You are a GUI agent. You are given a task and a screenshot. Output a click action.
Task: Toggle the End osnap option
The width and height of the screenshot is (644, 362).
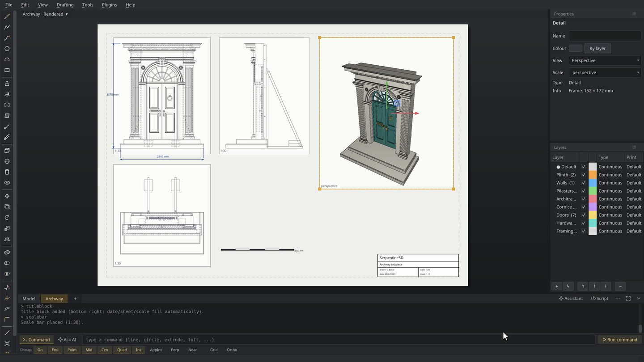pyautogui.click(x=55, y=350)
